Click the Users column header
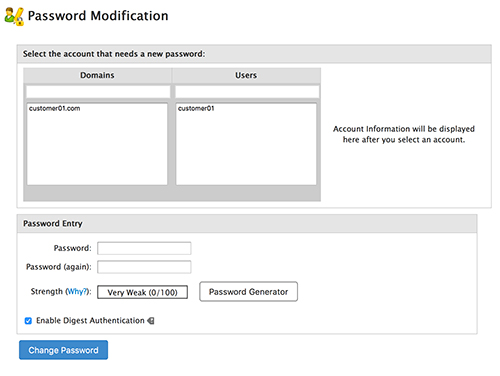 (246, 75)
